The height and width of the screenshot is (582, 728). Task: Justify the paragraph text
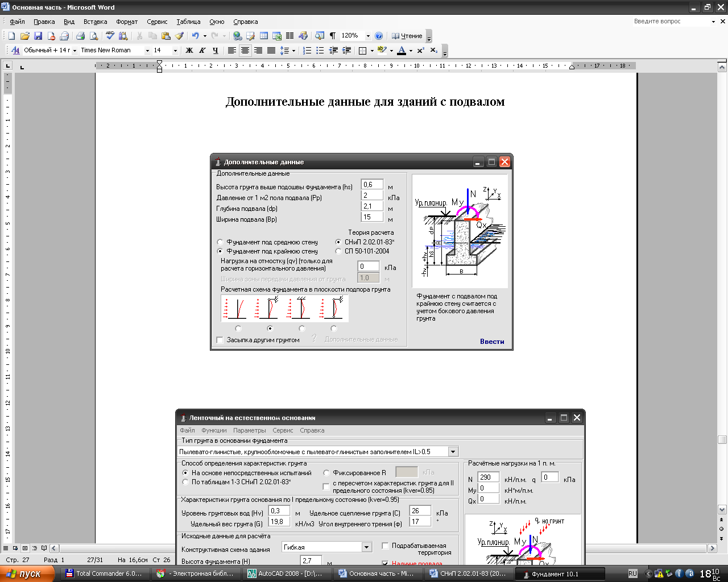(271, 50)
